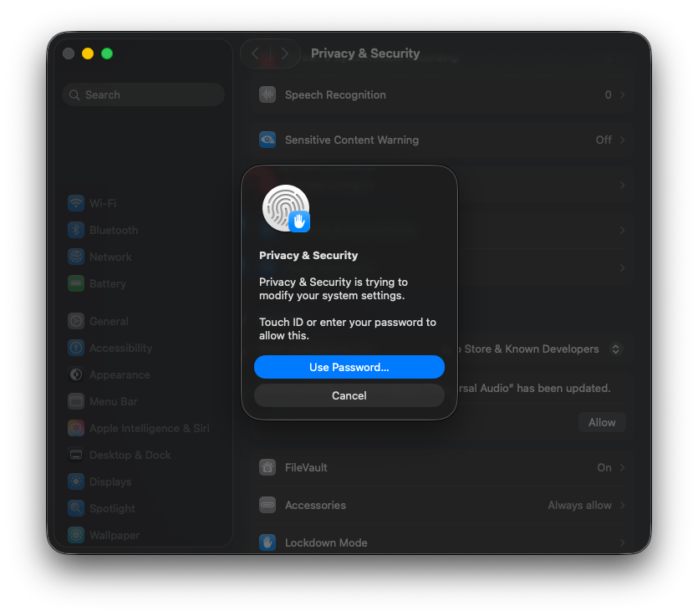The height and width of the screenshot is (616, 698).
Task: Click the Lockdown Mode hand icon
Action: tap(267, 542)
